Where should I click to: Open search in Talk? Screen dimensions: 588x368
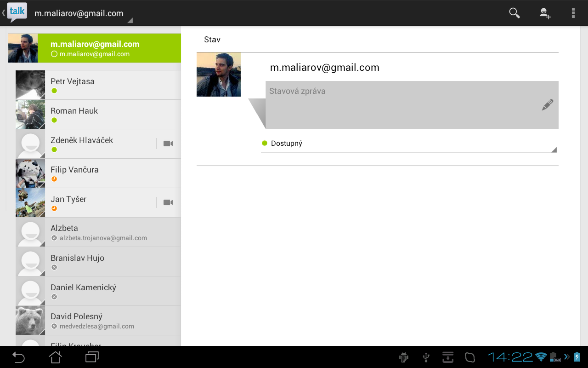pos(514,13)
